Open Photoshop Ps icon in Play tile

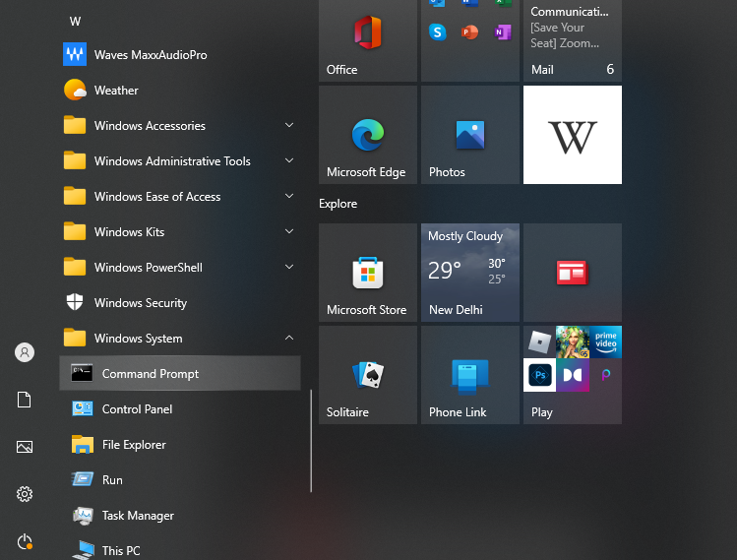[539, 375]
